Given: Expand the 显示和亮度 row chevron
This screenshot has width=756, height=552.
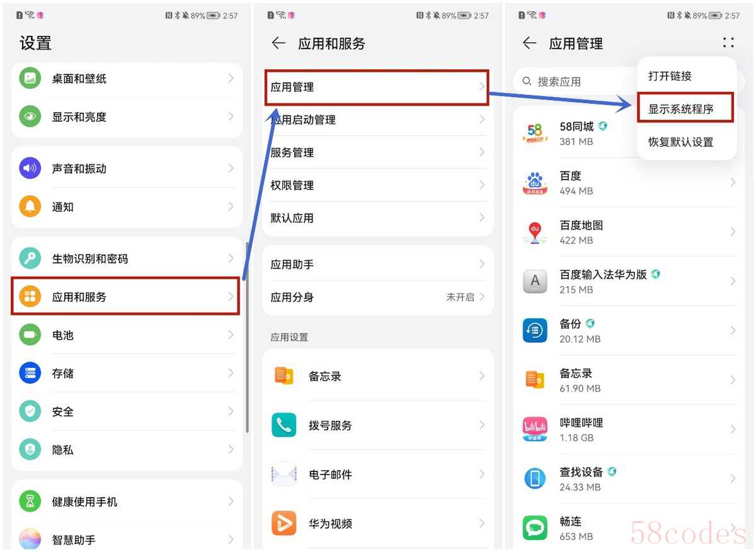Looking at the screenshot, I should point(231,117).
